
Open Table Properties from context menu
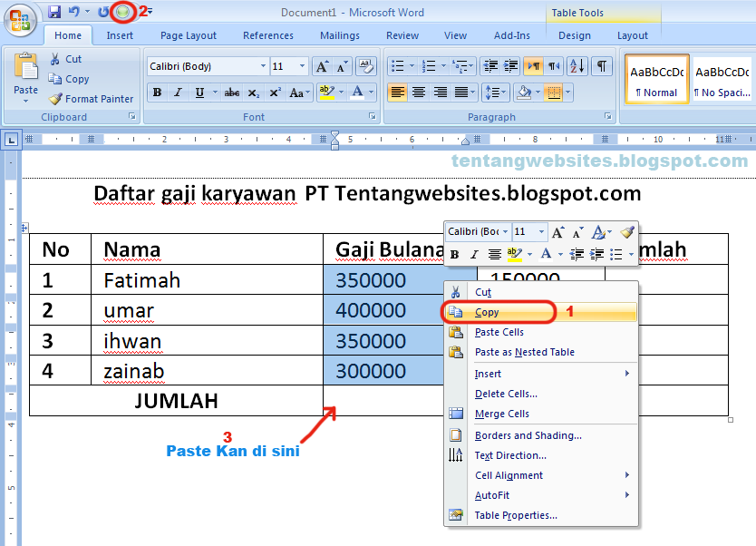(x=540, y=515)
